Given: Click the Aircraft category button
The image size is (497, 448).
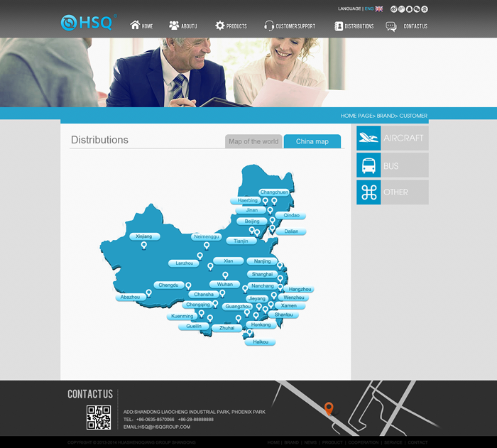Looking at the screenshot, I should (x=393, y=138).
